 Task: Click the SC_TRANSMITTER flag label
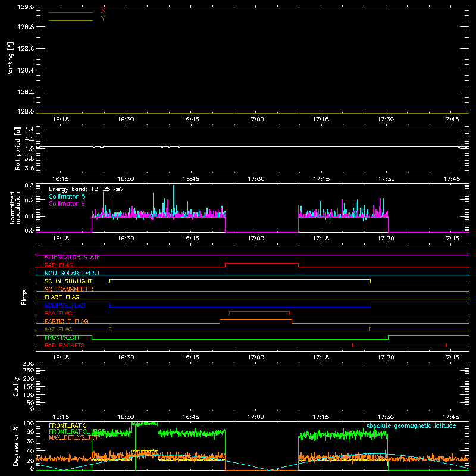point(68,289)
